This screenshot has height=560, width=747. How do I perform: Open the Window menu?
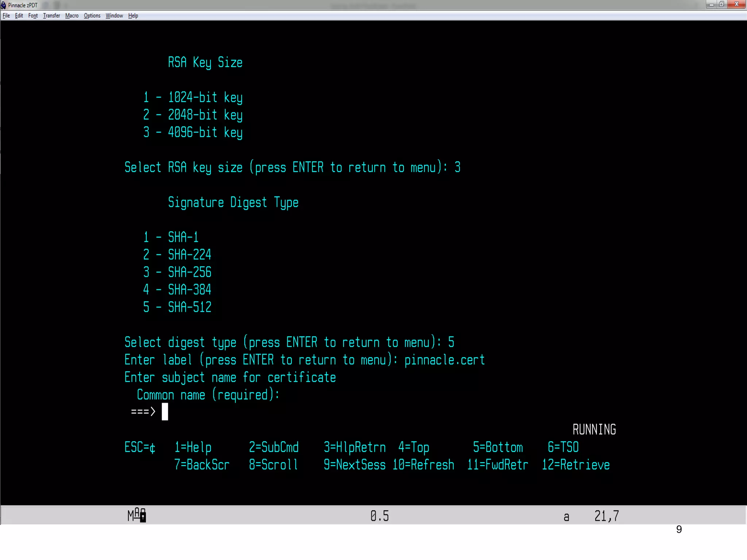[114, 16]
